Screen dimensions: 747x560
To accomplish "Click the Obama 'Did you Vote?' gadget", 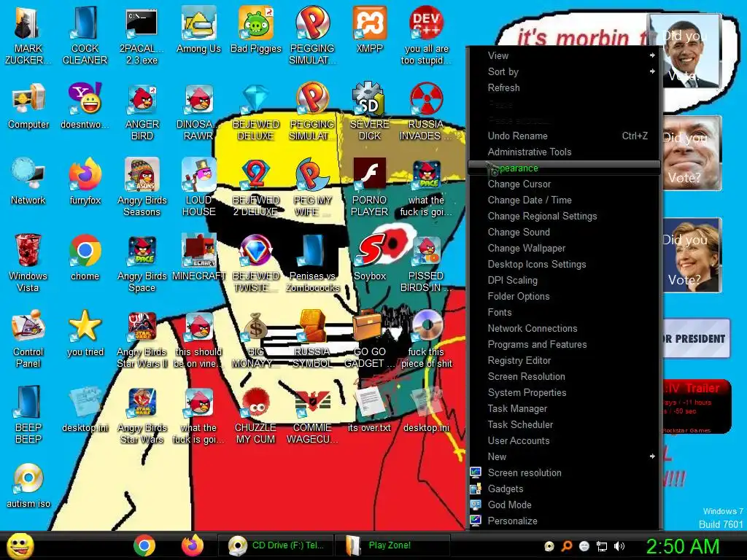I will pos(685,51).
